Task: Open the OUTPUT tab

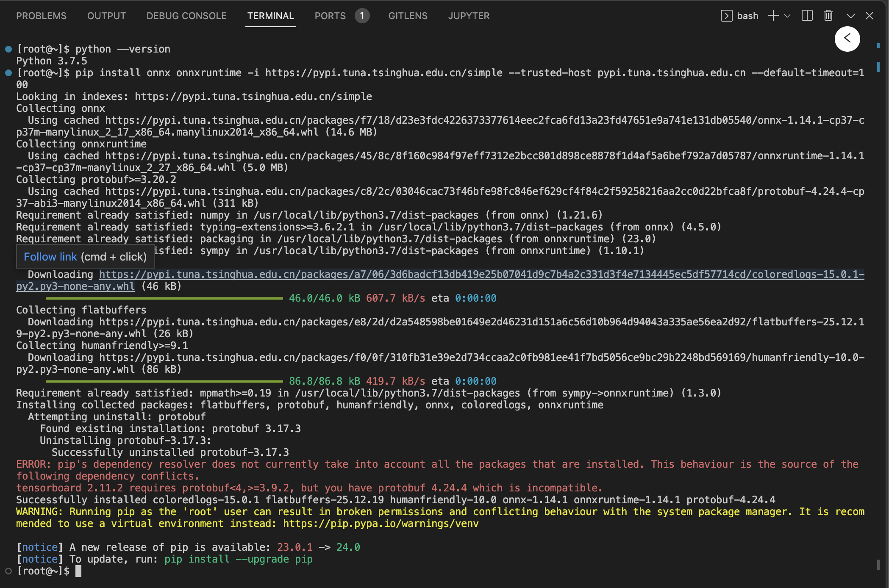Action: coord(106,16)
